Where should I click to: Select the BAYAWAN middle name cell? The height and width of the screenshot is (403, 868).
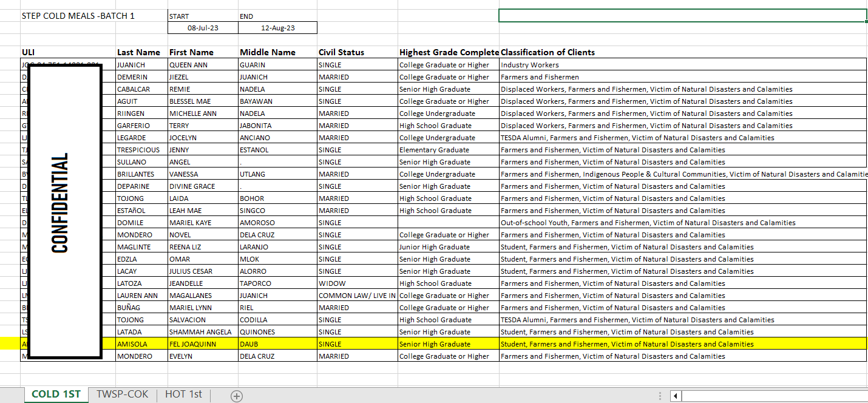point(277,101)
